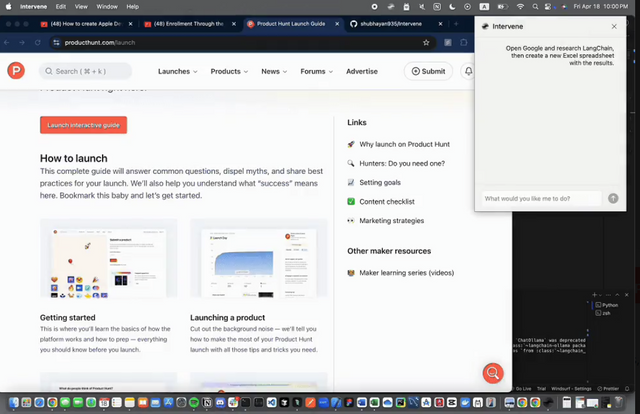Bookmark this page with the star icon
Screen dimensions: 640x414
(426, 42)
